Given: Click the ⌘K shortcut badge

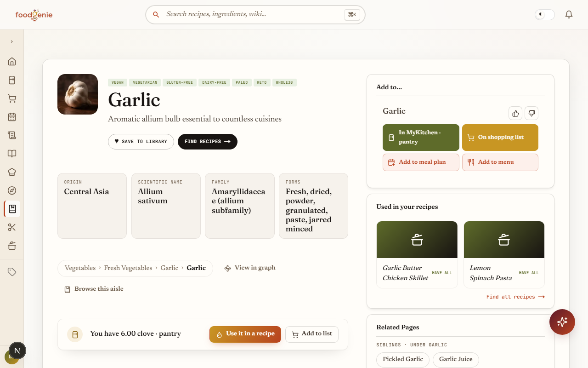Looking at the screenshot, I should (352, 15).
